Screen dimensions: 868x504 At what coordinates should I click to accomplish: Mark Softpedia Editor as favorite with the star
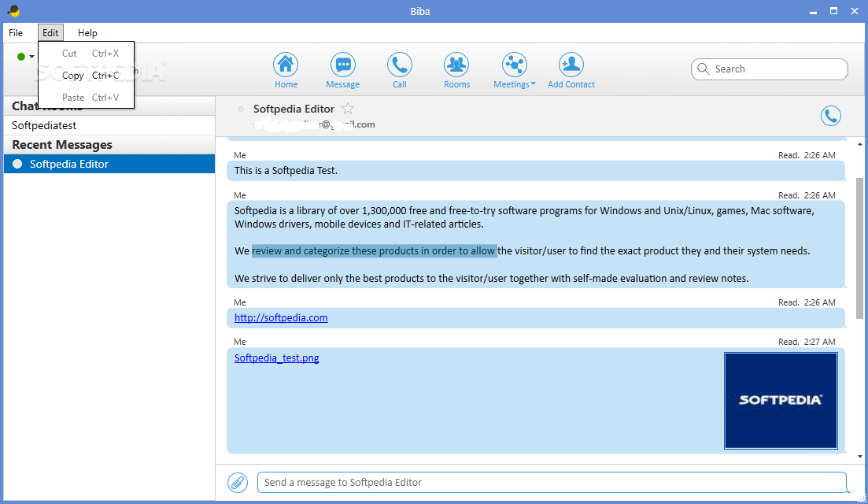(348, 109)
